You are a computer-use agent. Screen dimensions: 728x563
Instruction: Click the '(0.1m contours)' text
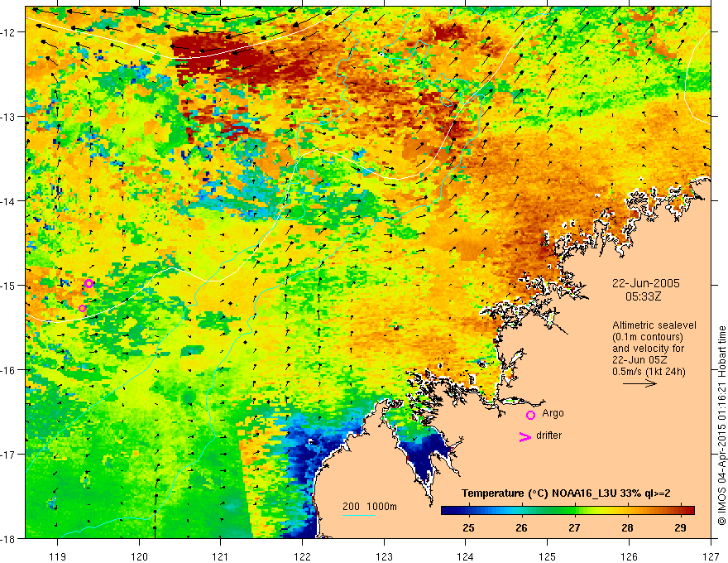click(x=648, y=337)
